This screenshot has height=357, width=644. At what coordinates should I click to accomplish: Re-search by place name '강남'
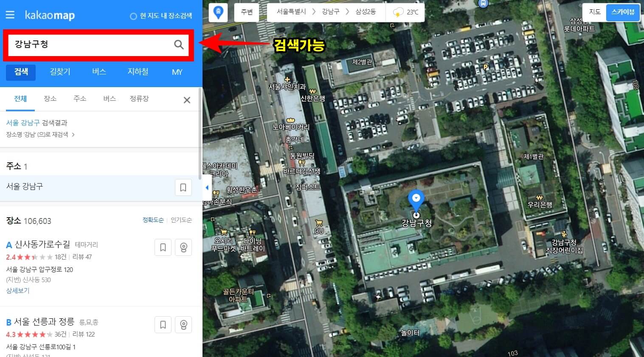click(40, 135)
